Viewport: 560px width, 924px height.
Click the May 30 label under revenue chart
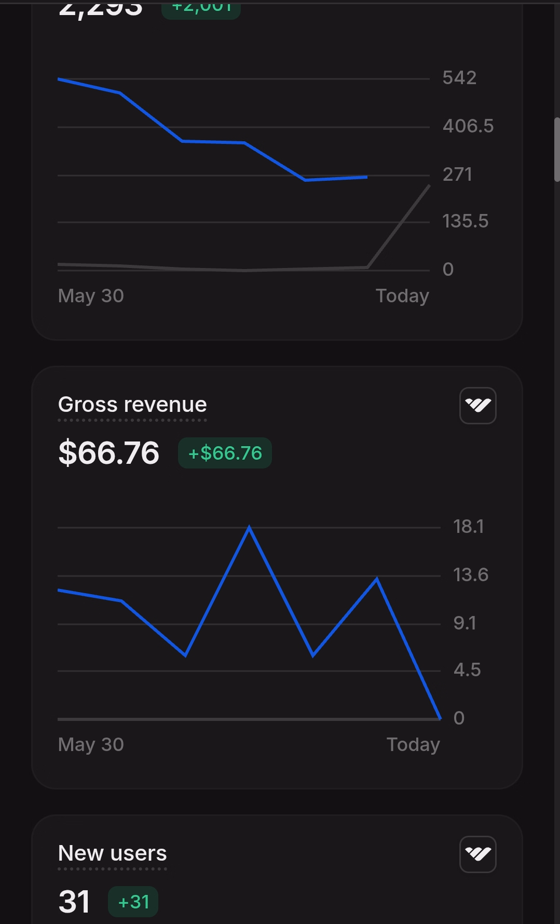(x=91, y=744)
